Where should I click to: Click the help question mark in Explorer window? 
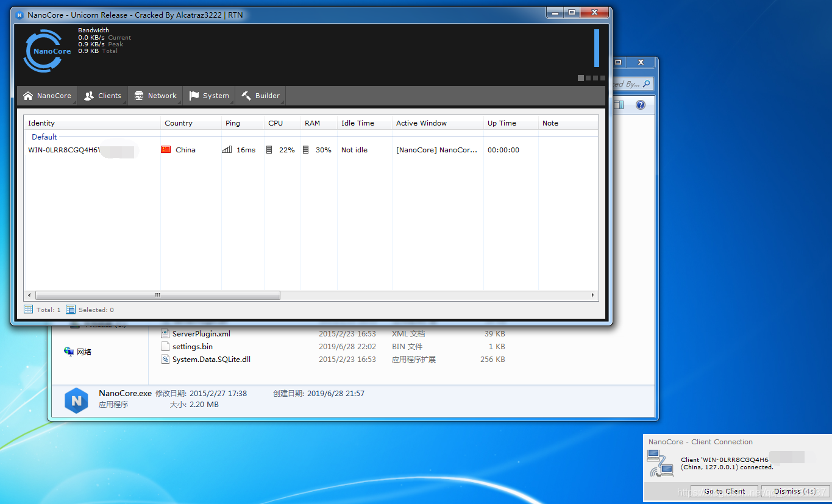[x=641, y=105]
